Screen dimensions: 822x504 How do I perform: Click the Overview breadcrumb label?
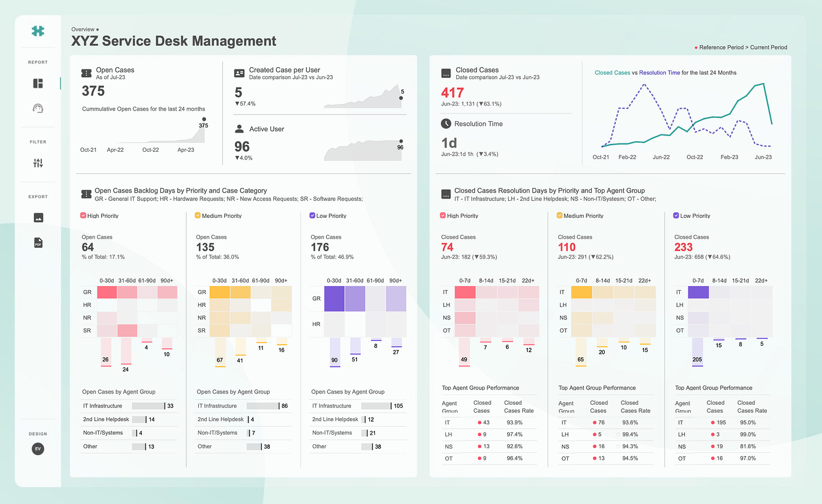tap(83, 29)
